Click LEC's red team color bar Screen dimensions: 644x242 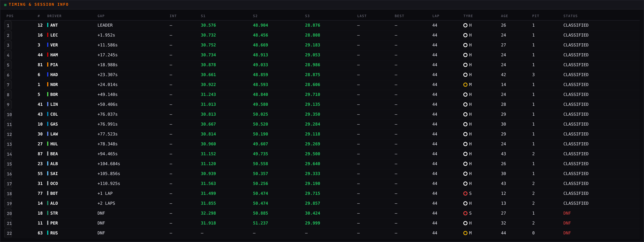pyautogui.click(x=48, y=35)
